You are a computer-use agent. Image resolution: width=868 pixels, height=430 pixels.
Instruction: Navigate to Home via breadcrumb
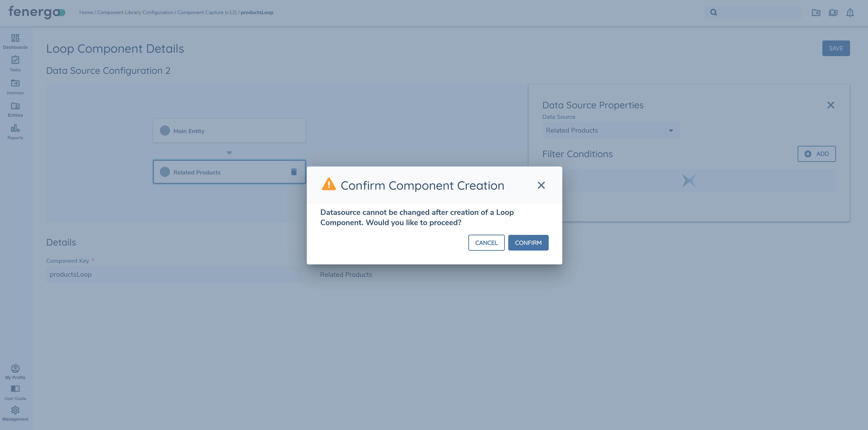coord(86,12)
